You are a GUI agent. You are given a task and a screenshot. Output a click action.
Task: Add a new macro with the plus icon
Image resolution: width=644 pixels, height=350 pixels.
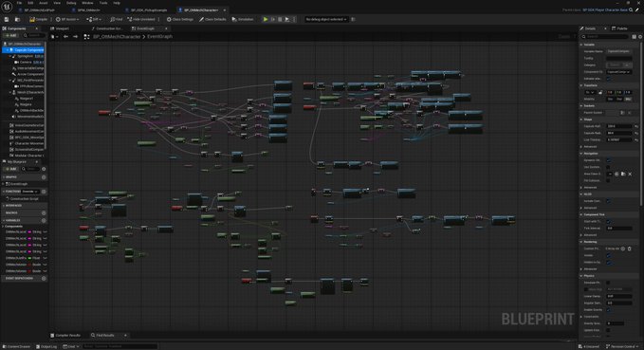pos(44,212)
